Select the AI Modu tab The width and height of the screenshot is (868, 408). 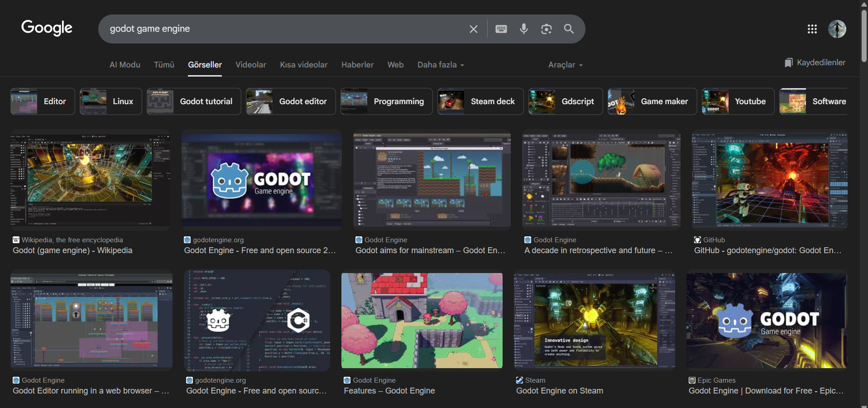coord(125,65)
